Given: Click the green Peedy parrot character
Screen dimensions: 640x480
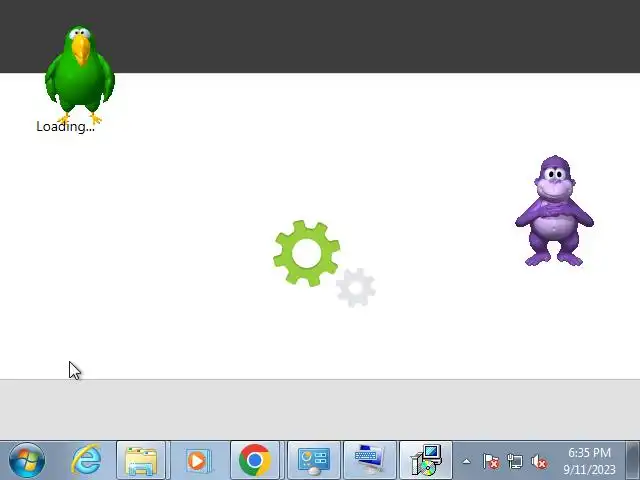Looking at the screenshot, I should [80, 75].
